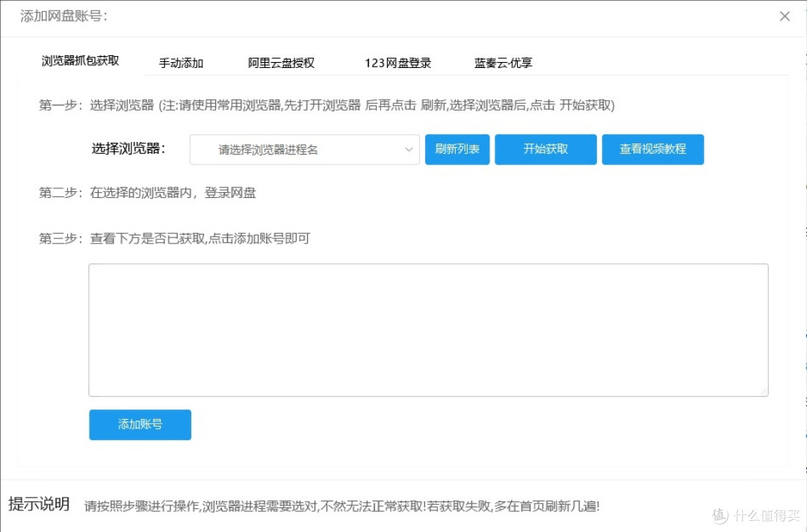Click the dialog title 添加网盘账号
The height and width of the screenshot is (532, 807).
(64, 16)
